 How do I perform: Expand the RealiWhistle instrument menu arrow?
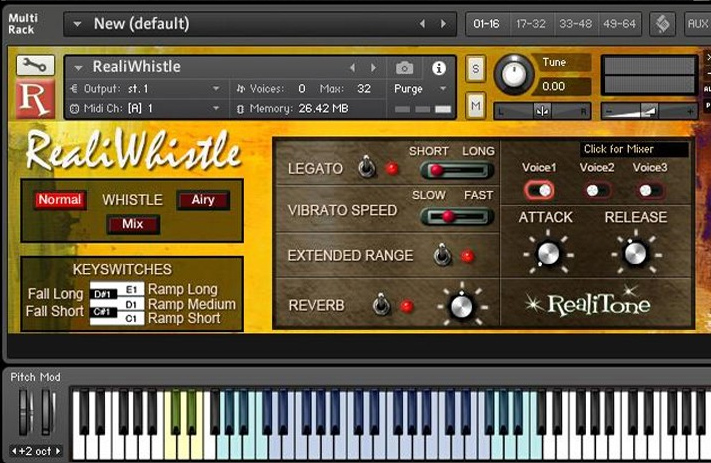78,68
